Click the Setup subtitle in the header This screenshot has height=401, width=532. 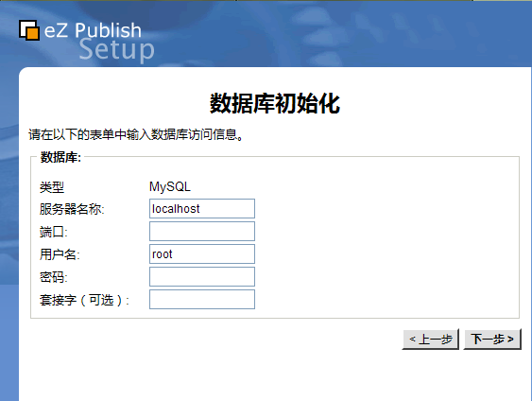117,50
